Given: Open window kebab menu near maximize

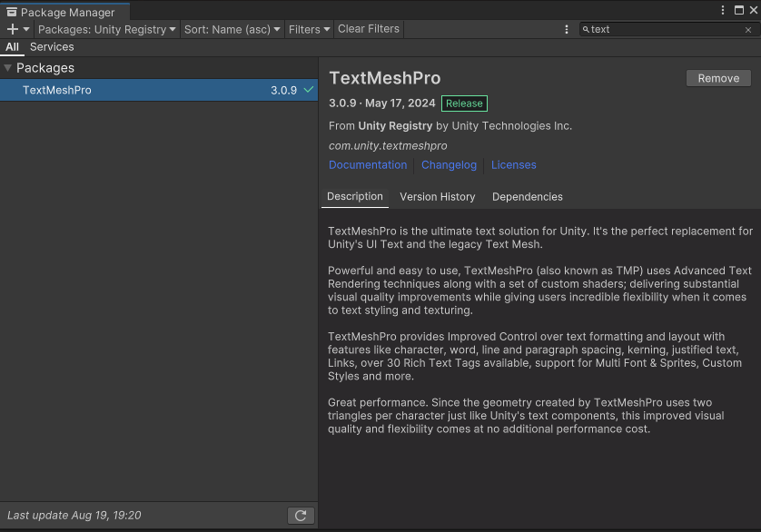Looking at the screenshot, I should (x=723, y=10).
